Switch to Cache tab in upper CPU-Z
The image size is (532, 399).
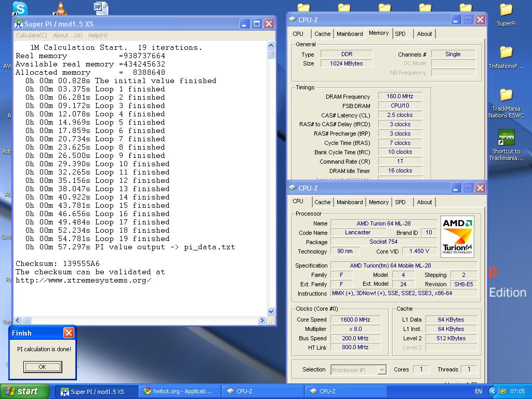click(x=322, y=34)
